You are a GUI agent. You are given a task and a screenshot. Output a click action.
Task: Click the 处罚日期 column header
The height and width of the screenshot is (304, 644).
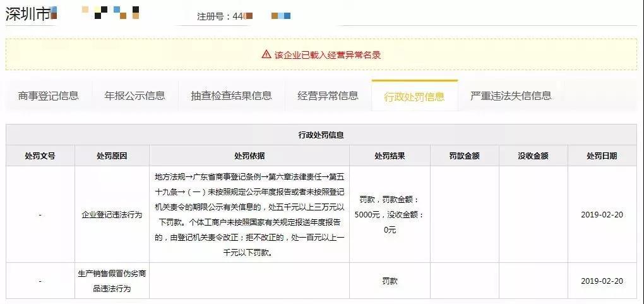[x=602, y=156]
